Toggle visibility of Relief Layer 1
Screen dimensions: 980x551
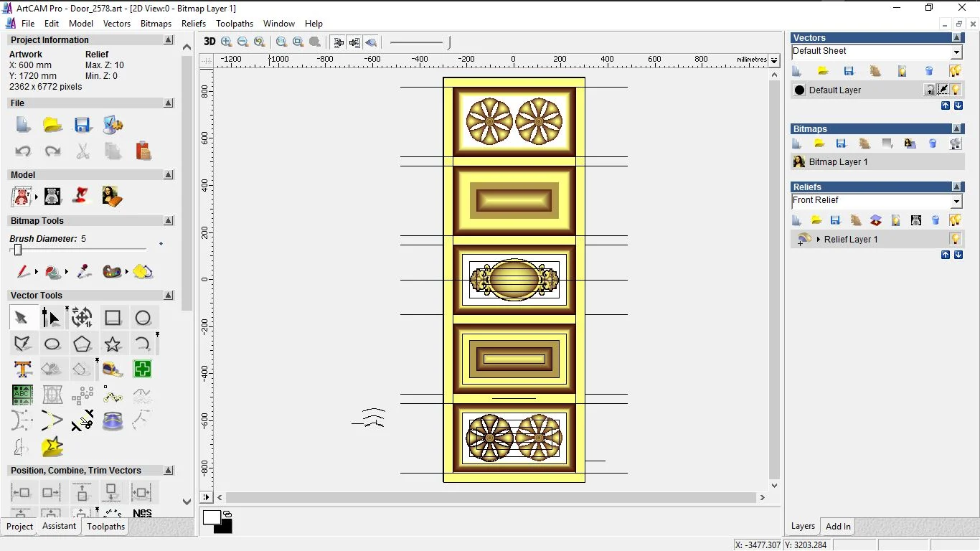tap(955, 239)
